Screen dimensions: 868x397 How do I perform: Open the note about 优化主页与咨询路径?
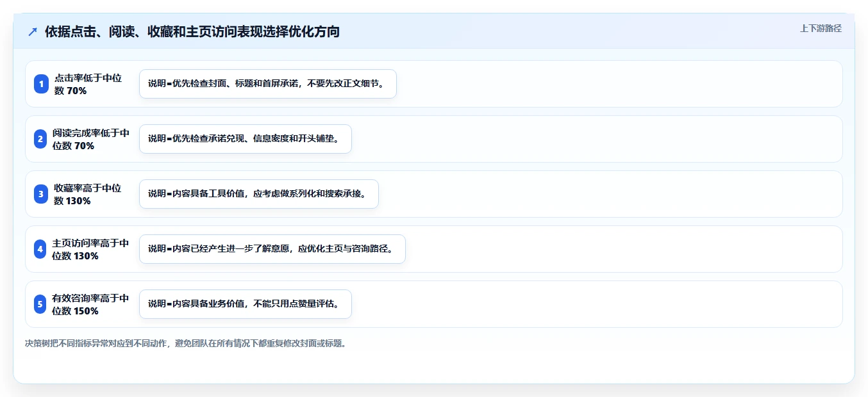click(272, 249)
